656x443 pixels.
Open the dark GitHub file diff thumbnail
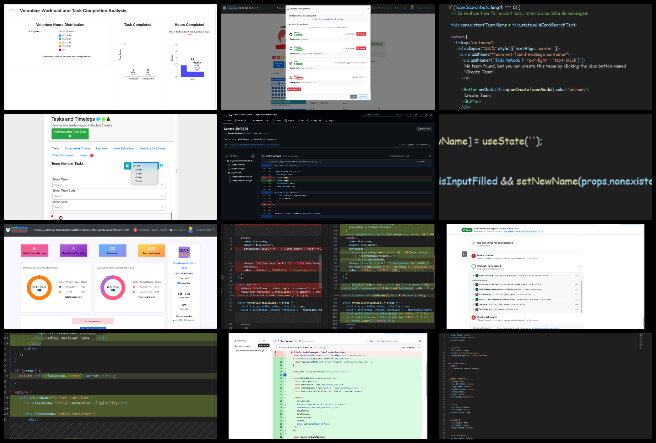[x=328, y=166]
